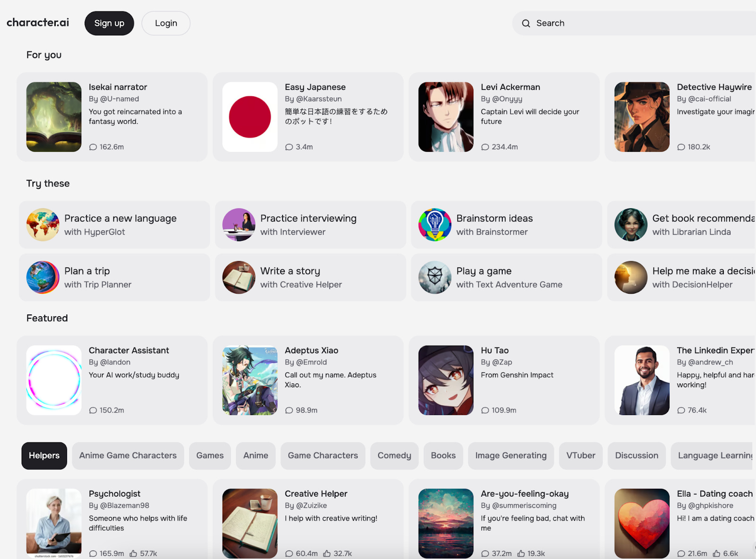Click thumbs-up icon beside 57.7k
Image resolution: width=756 pixels, height=559 pixels.
[x=133, y=553]
